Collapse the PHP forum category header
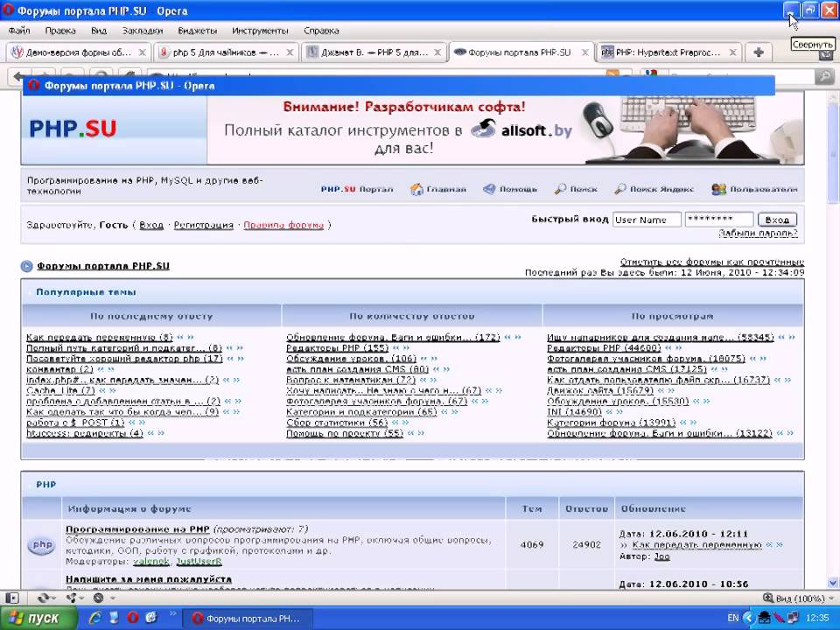Screen dimensions: 840x630 tap(46, 484)
